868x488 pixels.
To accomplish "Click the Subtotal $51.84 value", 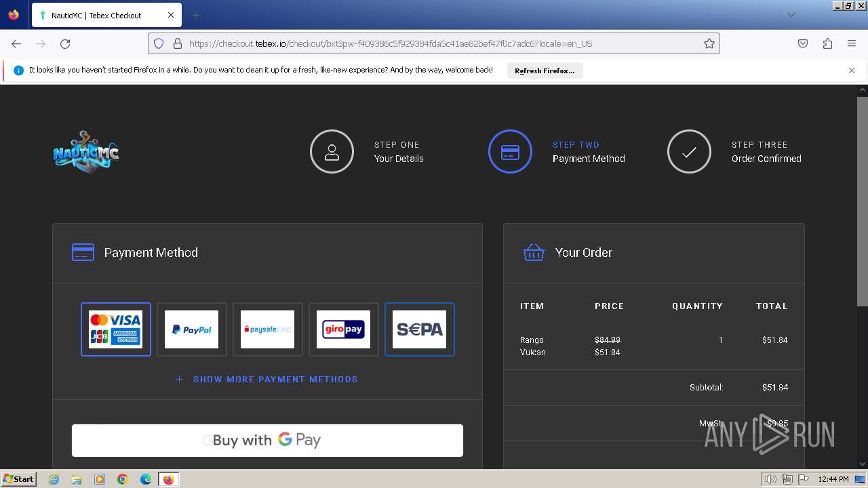I will tap(775, 388).
